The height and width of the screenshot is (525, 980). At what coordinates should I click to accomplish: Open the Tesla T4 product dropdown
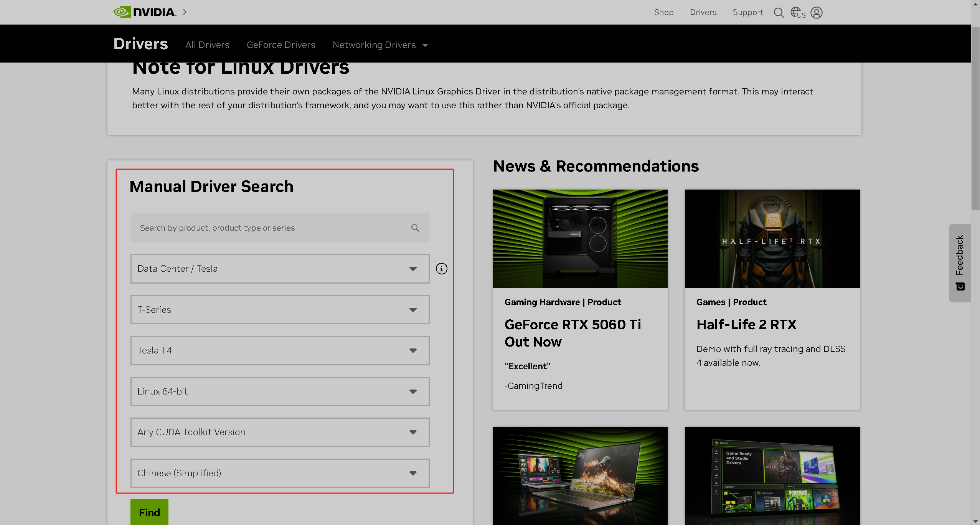pos(280,350)
